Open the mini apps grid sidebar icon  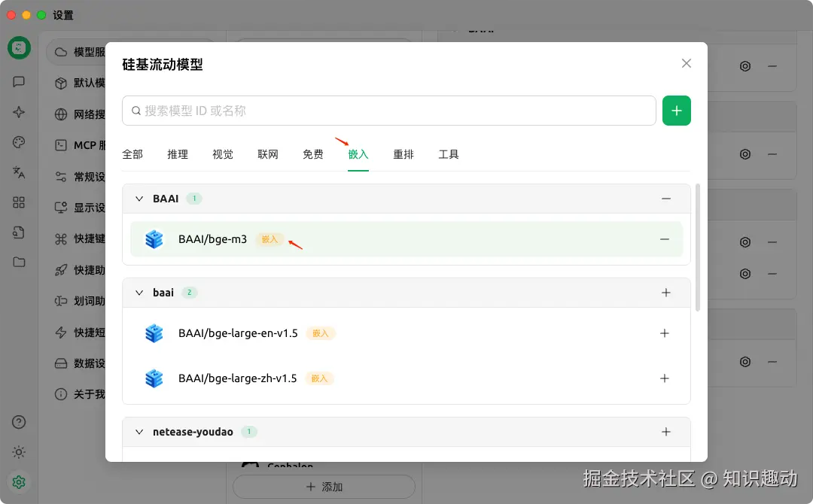tap(19, 202)
